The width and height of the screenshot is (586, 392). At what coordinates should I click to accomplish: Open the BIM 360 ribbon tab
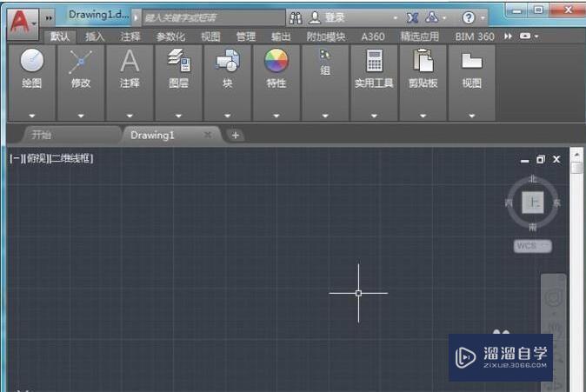(475, 37)
